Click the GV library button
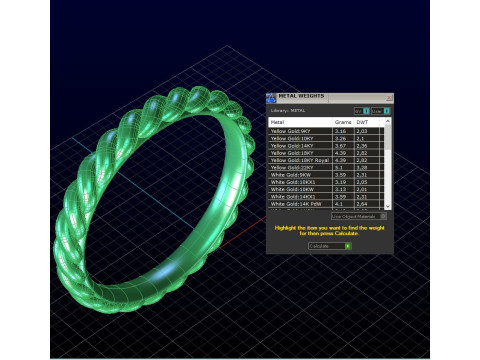 click(x=362, y=111)
